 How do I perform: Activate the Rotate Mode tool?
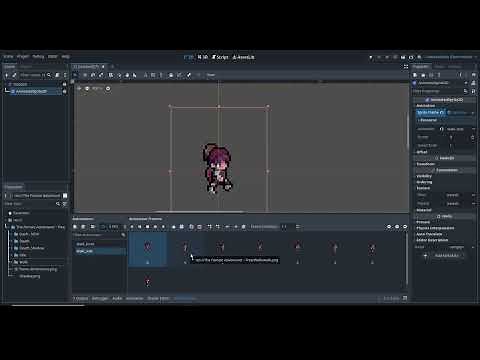click(93, 75)
